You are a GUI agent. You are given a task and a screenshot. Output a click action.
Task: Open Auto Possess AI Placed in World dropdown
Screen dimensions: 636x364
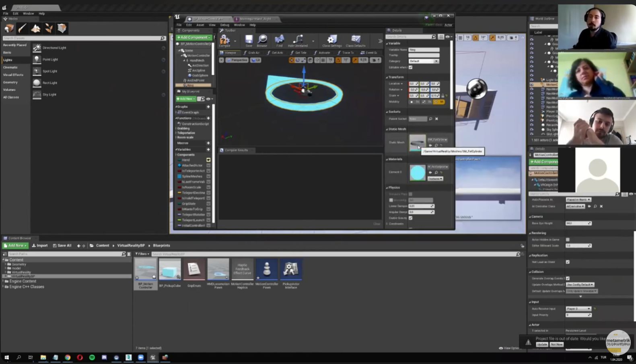point(578,200)
